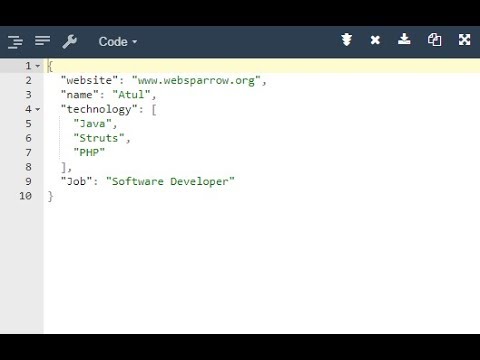Click the closing brace on line 10
480x360 pixels.
tap(50, 196)
